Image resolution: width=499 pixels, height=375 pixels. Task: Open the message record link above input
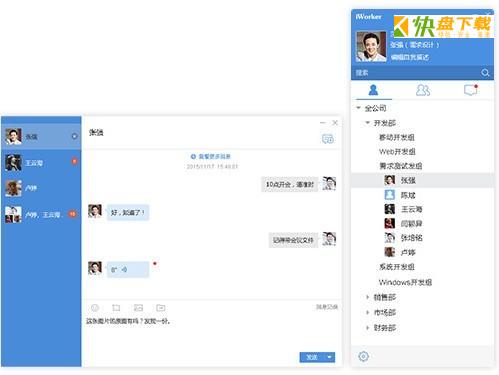(327, 307)
